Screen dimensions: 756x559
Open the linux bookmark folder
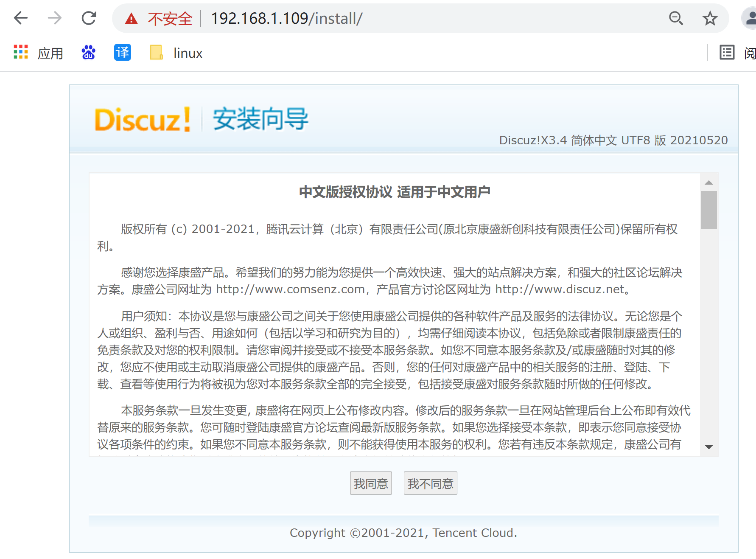[x=176, y=53]
